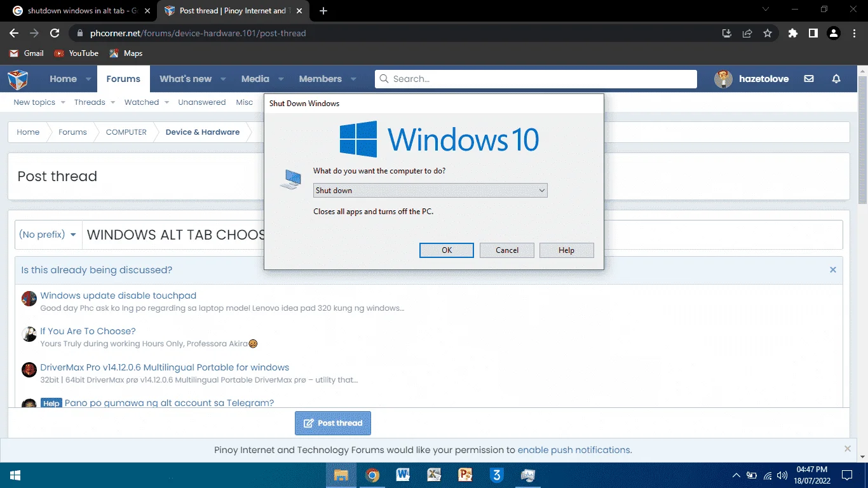Open the Shut down action combo box
868x488 pixels.
pos(430,191)
